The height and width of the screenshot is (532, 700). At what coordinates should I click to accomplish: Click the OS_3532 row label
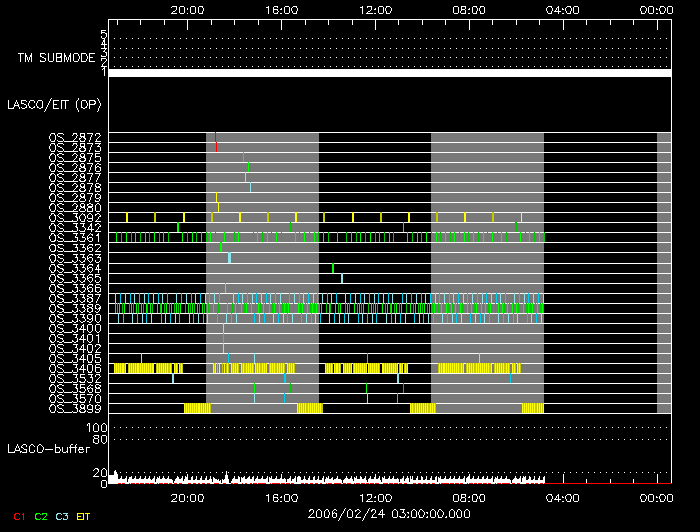[75, 378]
